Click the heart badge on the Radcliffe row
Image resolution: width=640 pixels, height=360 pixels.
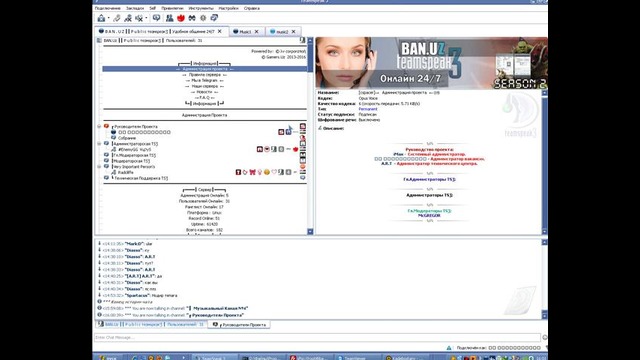point(274,172)
